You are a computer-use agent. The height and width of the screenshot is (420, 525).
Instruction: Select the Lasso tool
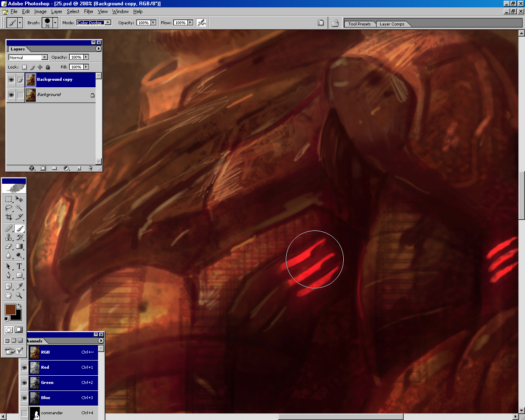point(9,208)
